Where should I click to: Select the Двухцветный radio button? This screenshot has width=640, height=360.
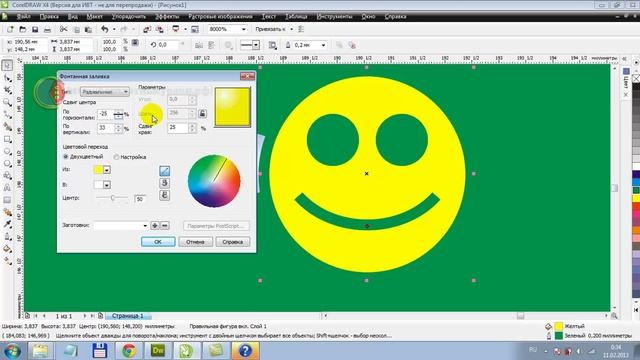65,157
